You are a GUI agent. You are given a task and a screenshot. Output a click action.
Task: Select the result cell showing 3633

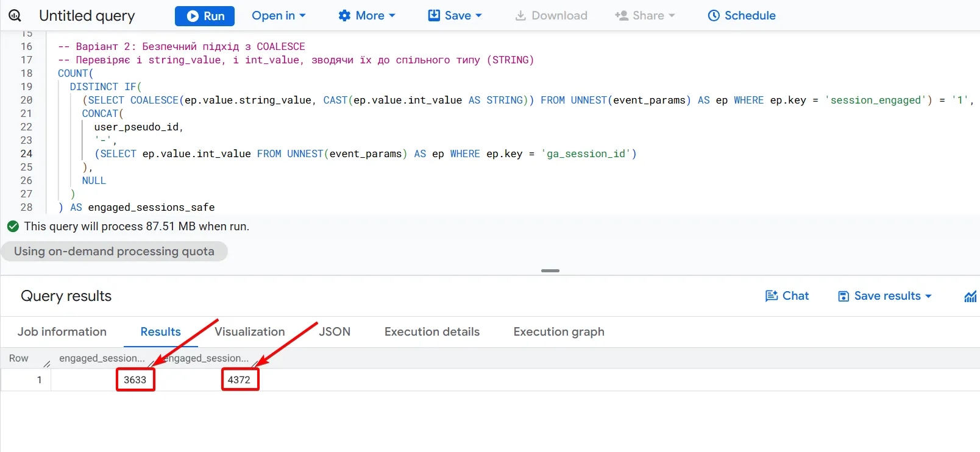(135, 380)
